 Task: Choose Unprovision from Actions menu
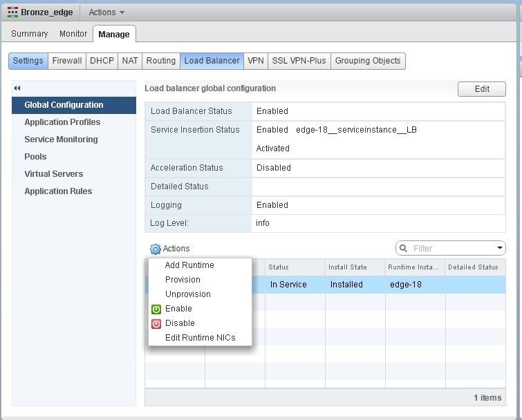(200, 294)
